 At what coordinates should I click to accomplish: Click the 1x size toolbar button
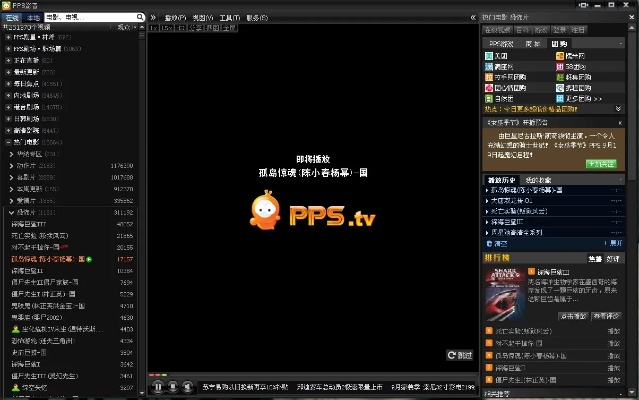tap(154, 28)
